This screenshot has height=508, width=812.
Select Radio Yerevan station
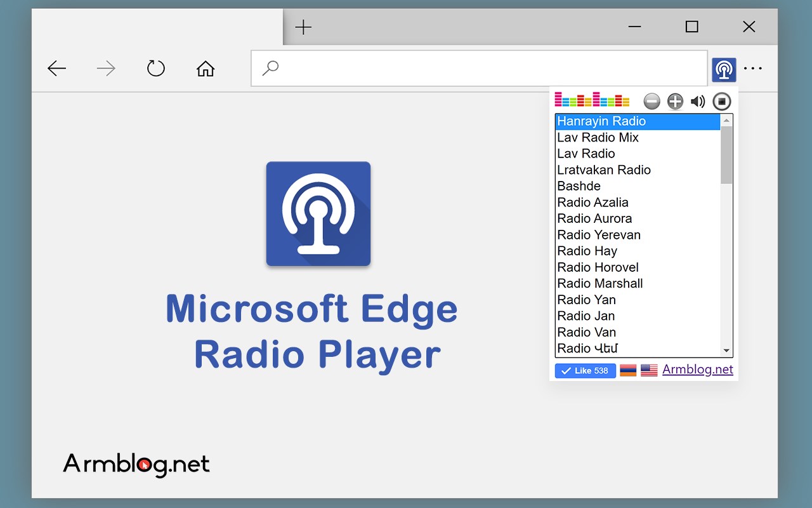click(638, 235)
